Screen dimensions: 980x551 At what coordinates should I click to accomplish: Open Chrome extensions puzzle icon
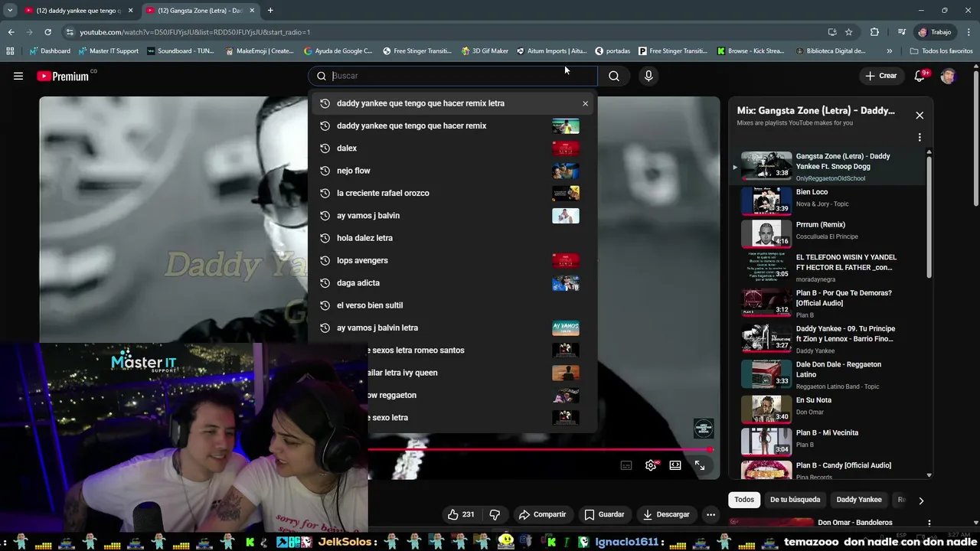pyautogui.click(x=874, y=32)
